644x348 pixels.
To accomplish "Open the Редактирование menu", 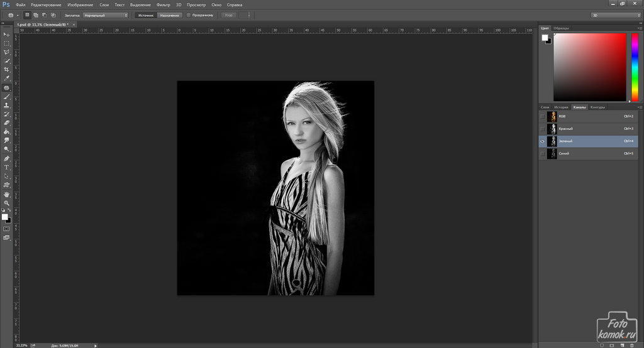I will (46, 5).
